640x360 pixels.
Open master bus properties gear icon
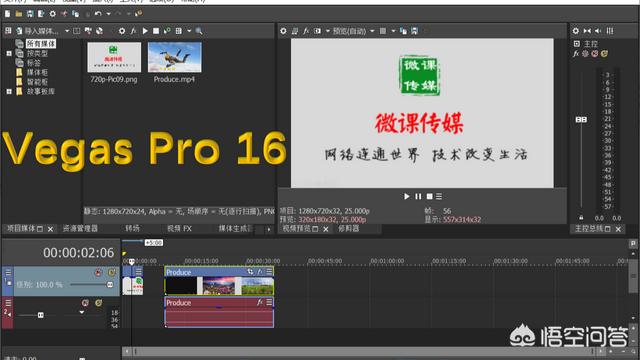coord(576,31)
